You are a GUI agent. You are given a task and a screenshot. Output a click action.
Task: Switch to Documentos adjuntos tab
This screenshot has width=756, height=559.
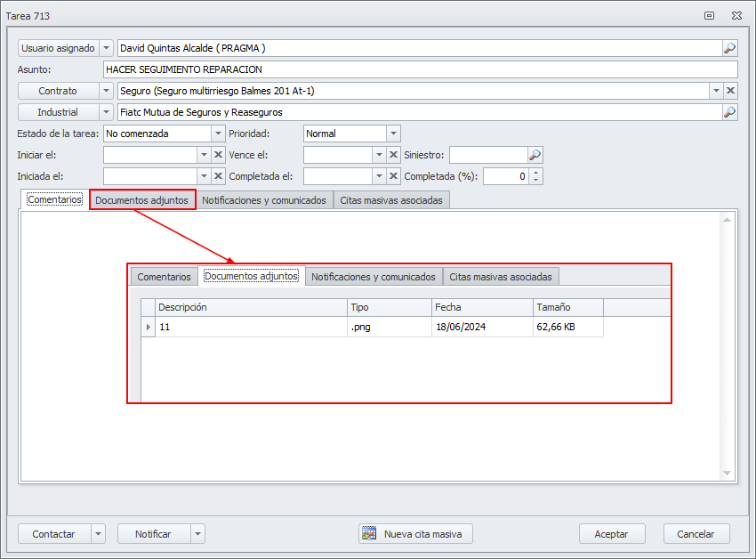[141, 200]
